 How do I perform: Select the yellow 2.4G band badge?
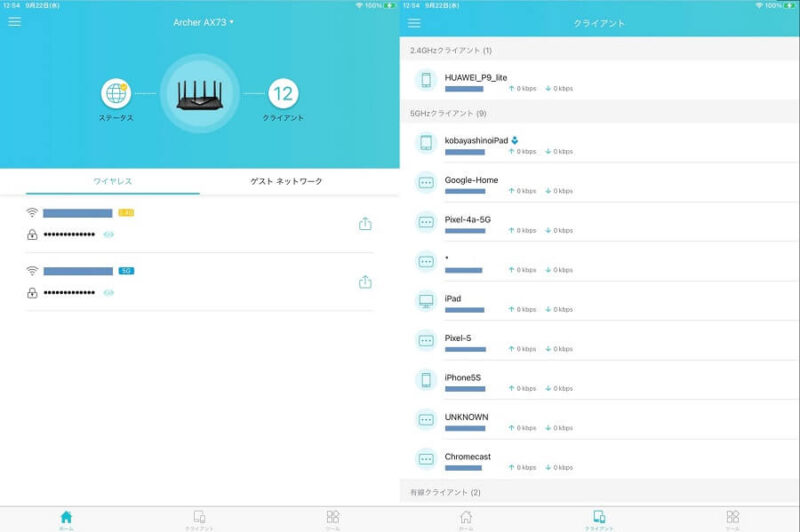[126, 213]
